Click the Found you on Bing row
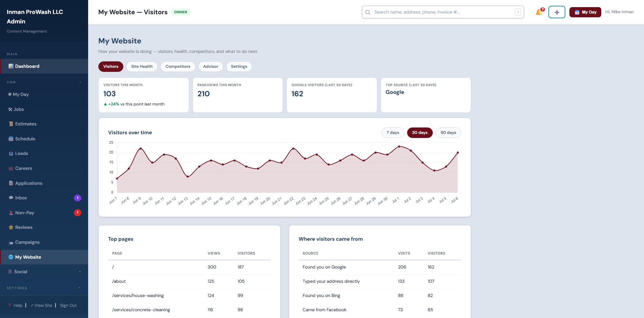Image resolution: width=644 pixels, height=318 pixels. tap(380, 296)
